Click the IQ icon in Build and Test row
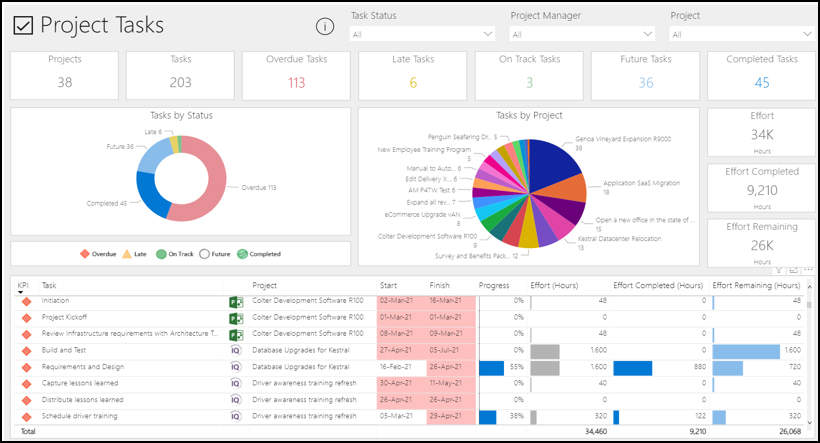The image size is (820, 443). [236, 351]
